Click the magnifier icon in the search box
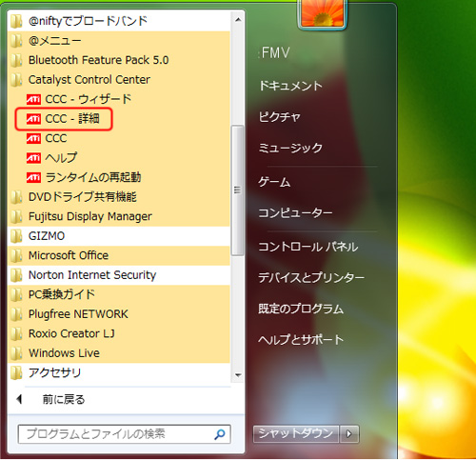The width and height of the screenshot is (476, 460). click(220, 434)
